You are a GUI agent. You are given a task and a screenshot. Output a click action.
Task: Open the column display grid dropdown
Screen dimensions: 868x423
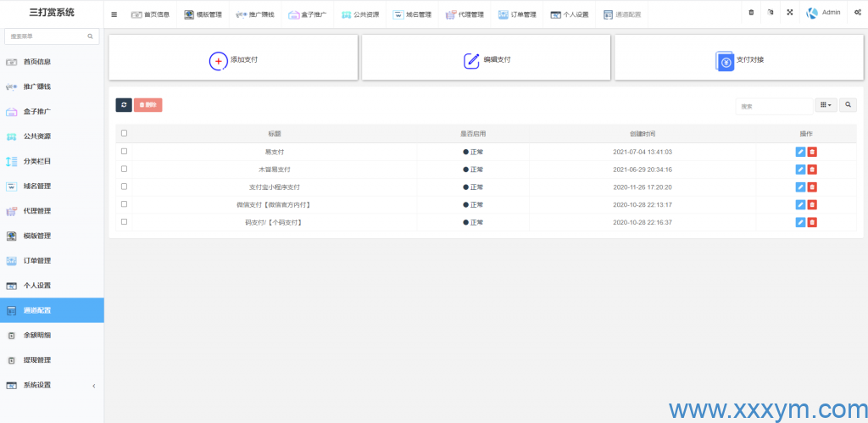[826, 105]
